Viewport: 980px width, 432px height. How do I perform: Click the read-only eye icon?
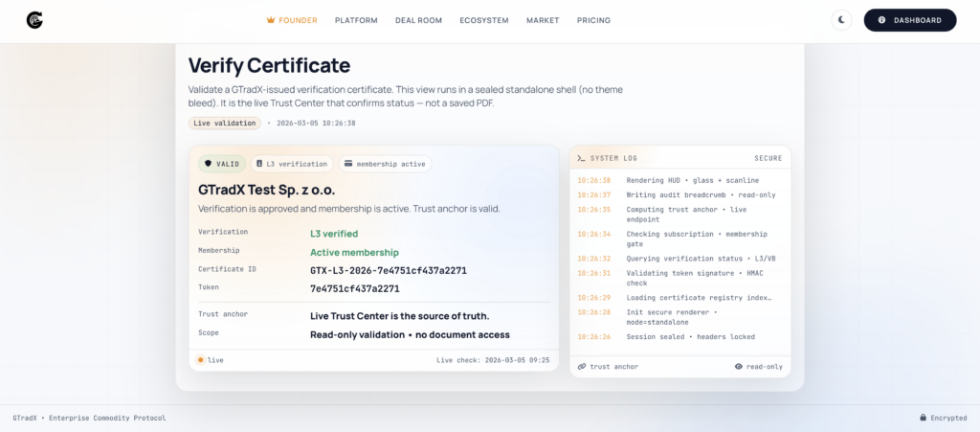coord(739,367)
